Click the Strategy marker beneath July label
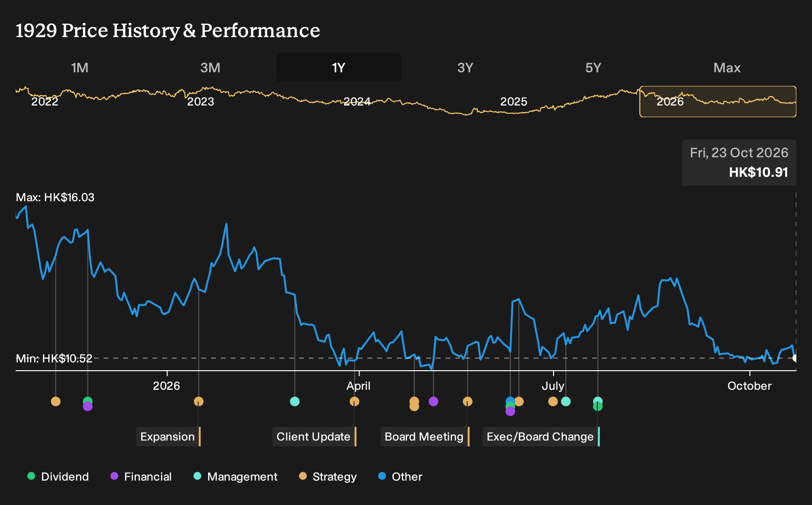 coord(553,401)
